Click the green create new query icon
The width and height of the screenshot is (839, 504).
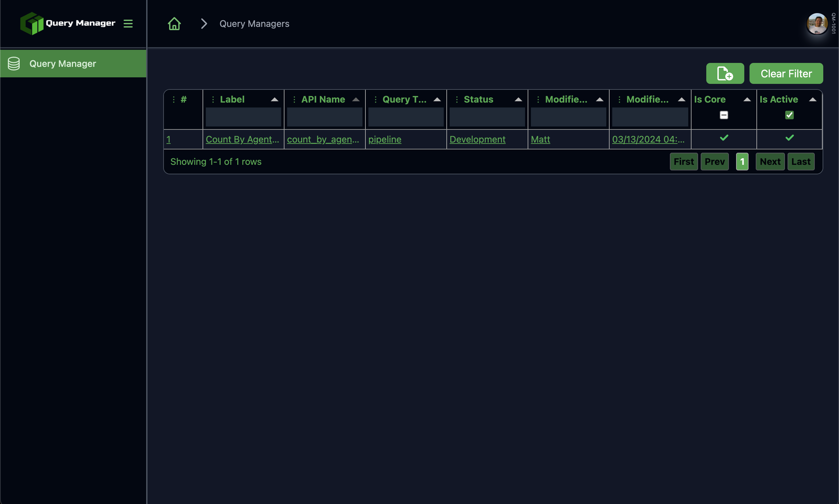click(x=725, y=73)
